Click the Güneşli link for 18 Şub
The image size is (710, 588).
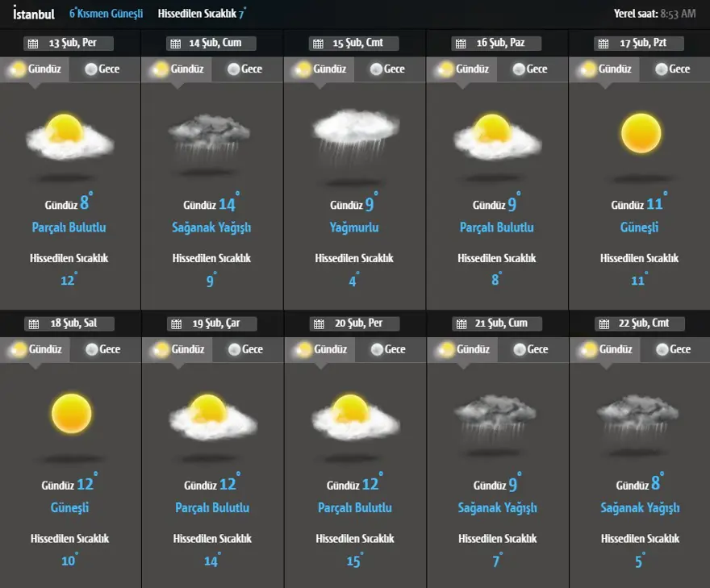click(x=69, y=507)
